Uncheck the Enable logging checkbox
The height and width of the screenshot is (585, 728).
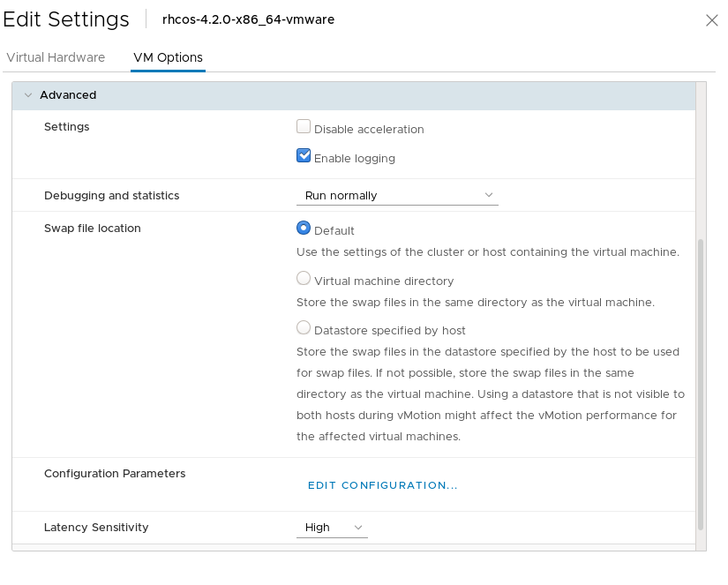(x=304, y=156)
